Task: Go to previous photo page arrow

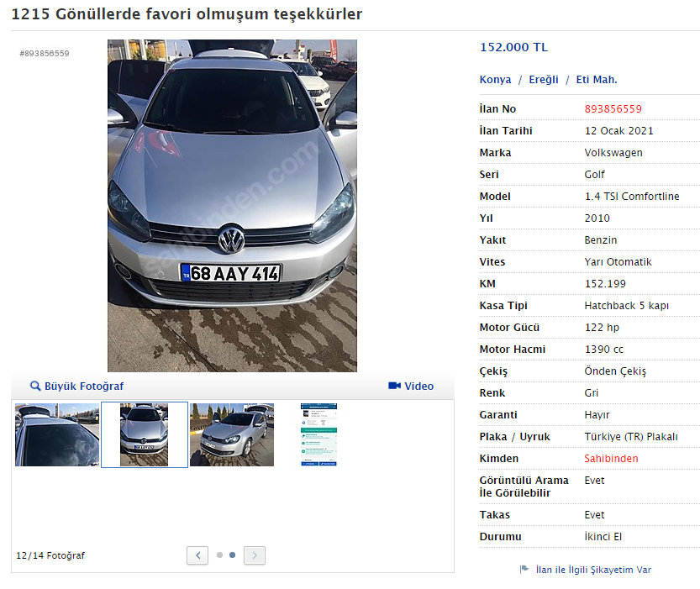Action: click(x=197, y=555)
